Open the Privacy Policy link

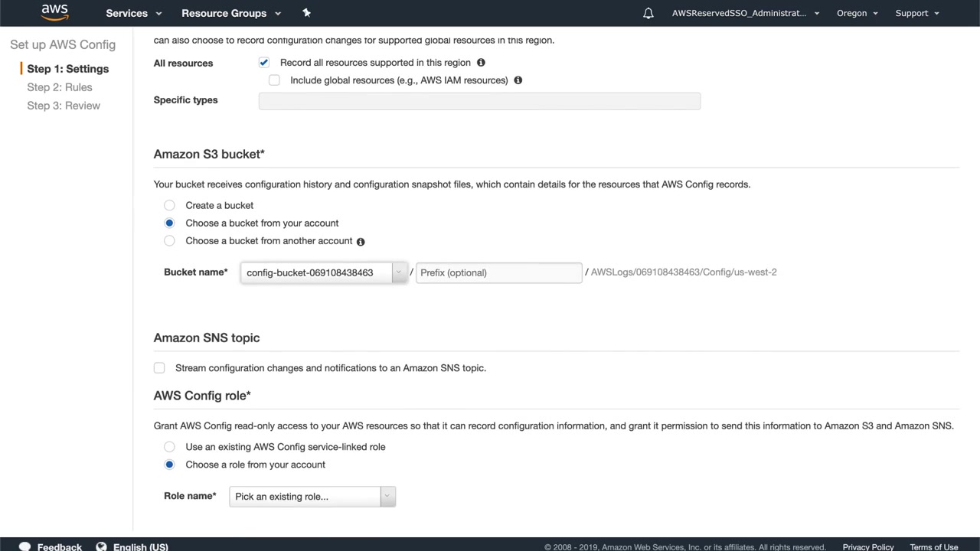(868, 546)
